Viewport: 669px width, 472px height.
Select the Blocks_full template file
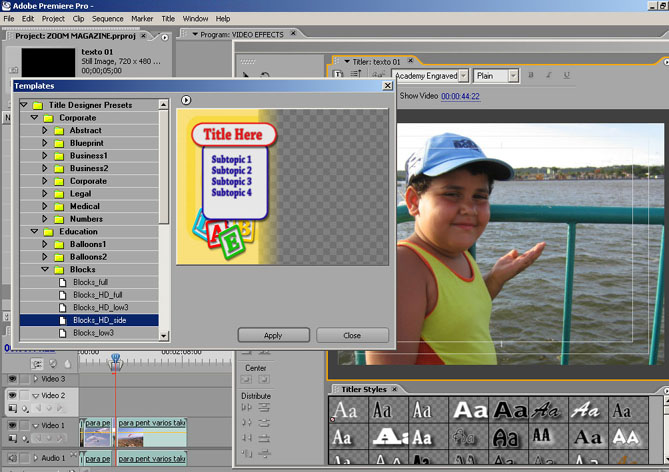(x=90, y=282)
